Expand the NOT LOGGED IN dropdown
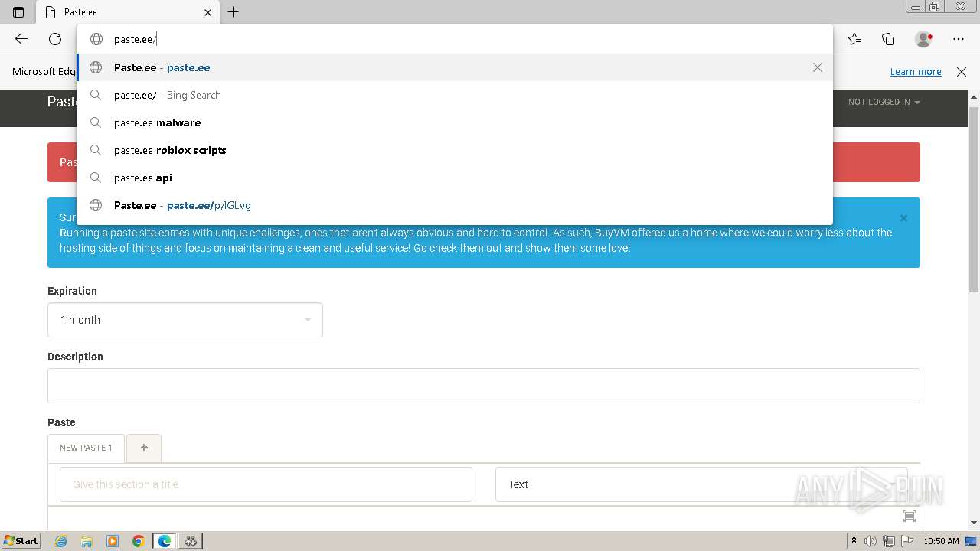The image size is (980, 551). [x=884, y=102]
